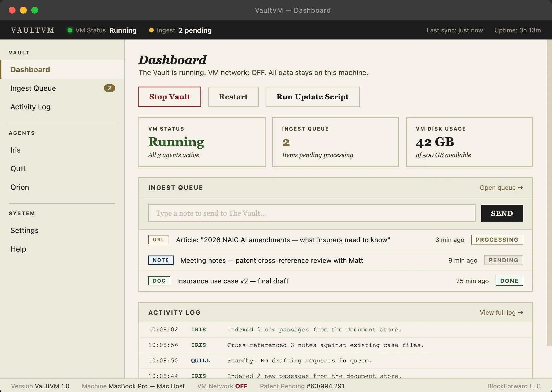
Task: Click the 2 pending ingest status text
Action: pos(195,30)
